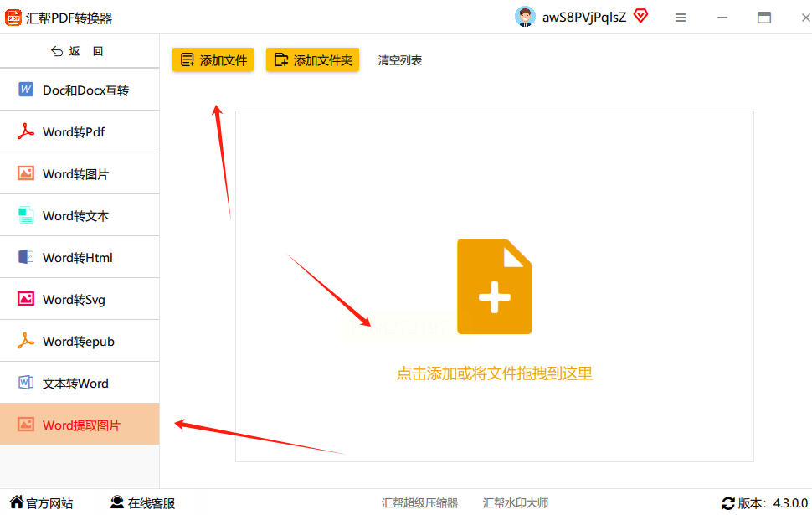Click the username awS8PVjPqIsZ
The height and width of the screenshot is (515, 812).
coord(584,18)
